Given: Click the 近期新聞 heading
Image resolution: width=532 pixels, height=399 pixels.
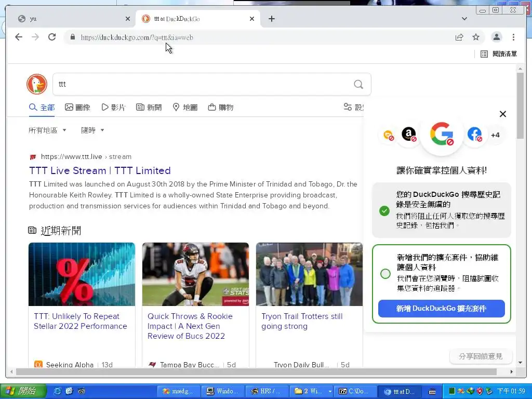Looking at the screenshot, I should tap(61, 231).
